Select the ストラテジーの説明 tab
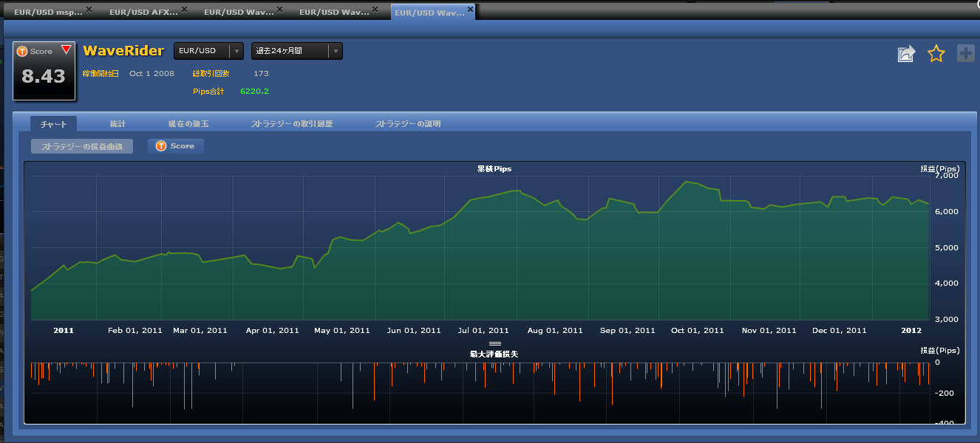Image resolution: width=980 pixels, height=443 pixels. (408, 124)
